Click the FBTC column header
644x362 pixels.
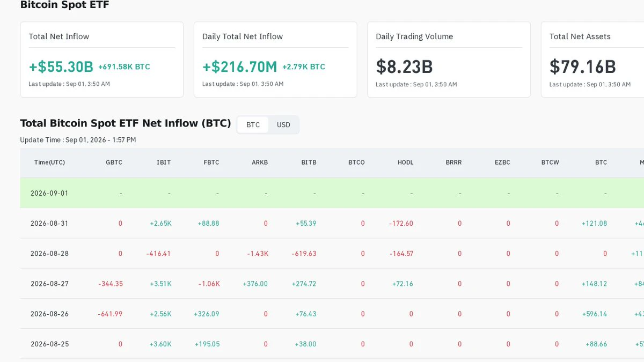coord(211,162)
